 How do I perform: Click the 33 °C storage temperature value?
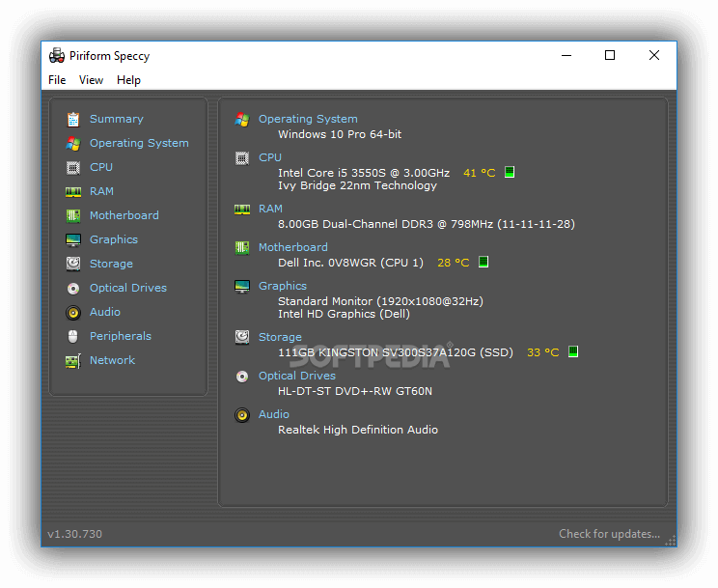click(543, 352)
